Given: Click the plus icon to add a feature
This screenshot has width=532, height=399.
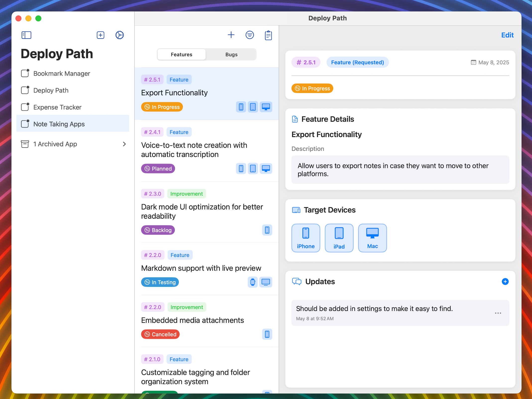Looking at the screenshot, I should click(x=231, y=35).
